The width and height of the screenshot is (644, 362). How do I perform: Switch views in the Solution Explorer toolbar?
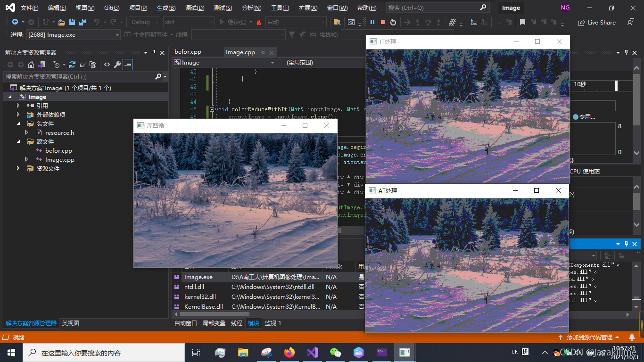[x=41, y=65]
